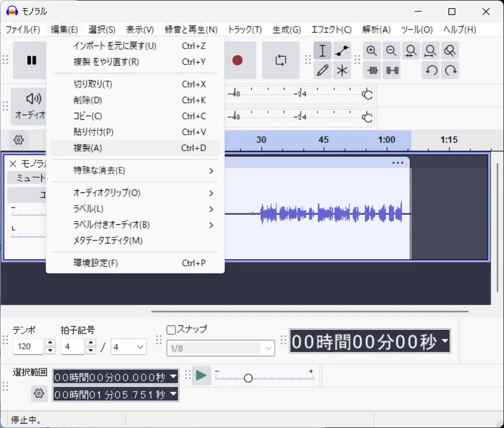Open selection end time format dropdown
This screenshot has width=504, height=428.
[x=173, y=394]
